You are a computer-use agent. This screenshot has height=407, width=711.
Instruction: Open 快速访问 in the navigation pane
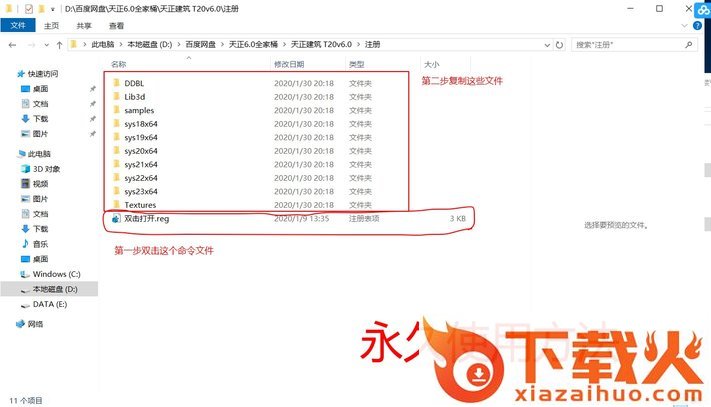[x=43, y=74]
